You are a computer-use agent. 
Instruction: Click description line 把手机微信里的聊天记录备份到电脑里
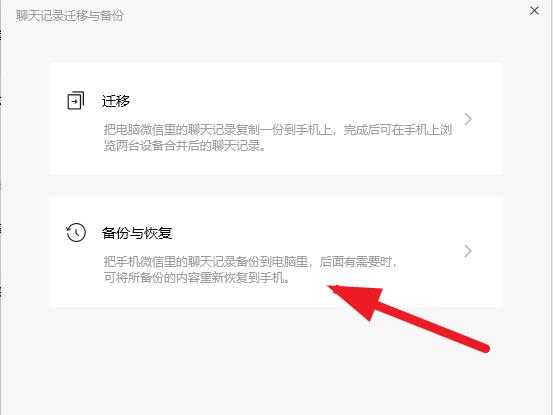206,262
